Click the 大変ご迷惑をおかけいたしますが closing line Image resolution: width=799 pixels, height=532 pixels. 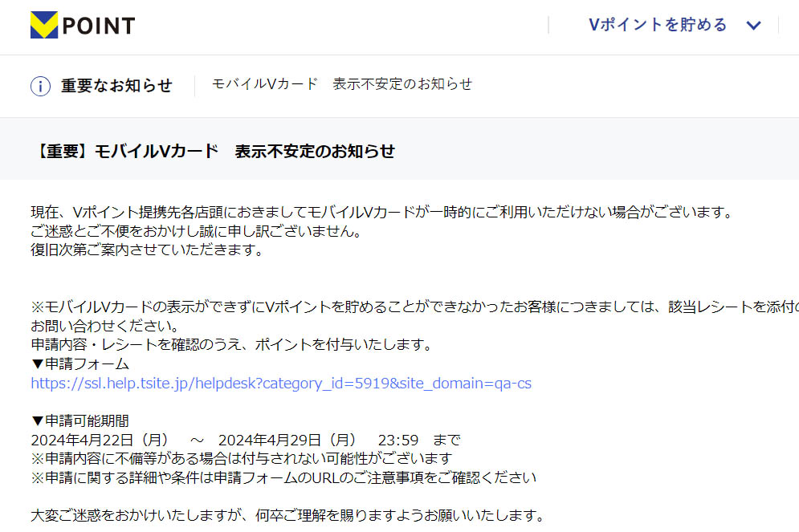pos(288,515)
